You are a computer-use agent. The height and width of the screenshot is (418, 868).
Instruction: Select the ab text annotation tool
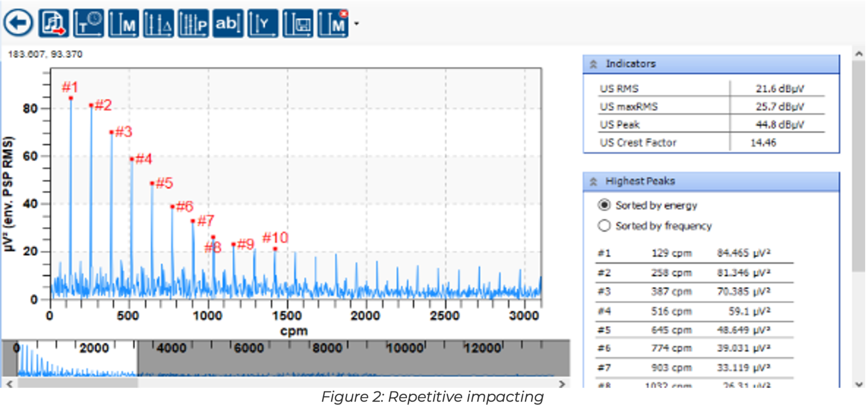228,24
